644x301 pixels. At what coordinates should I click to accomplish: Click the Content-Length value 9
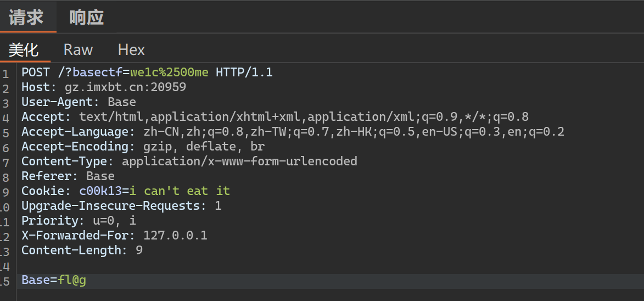(x=139, y=250)
